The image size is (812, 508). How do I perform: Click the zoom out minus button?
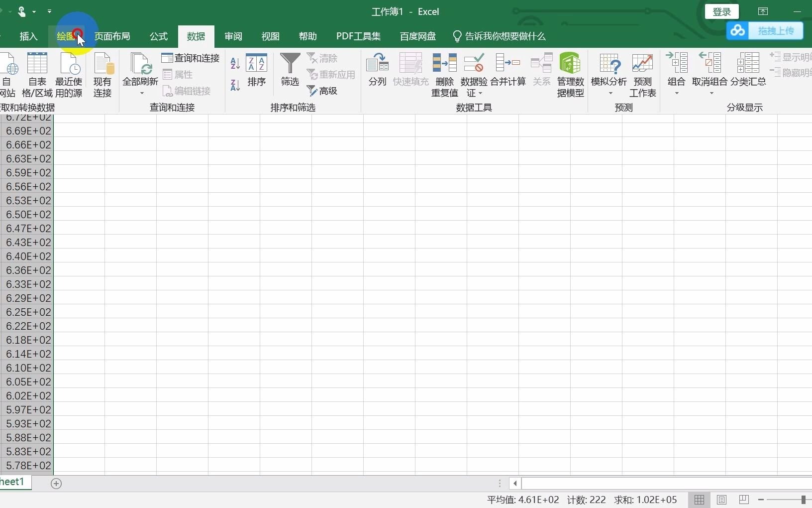(x=761, y=500)
